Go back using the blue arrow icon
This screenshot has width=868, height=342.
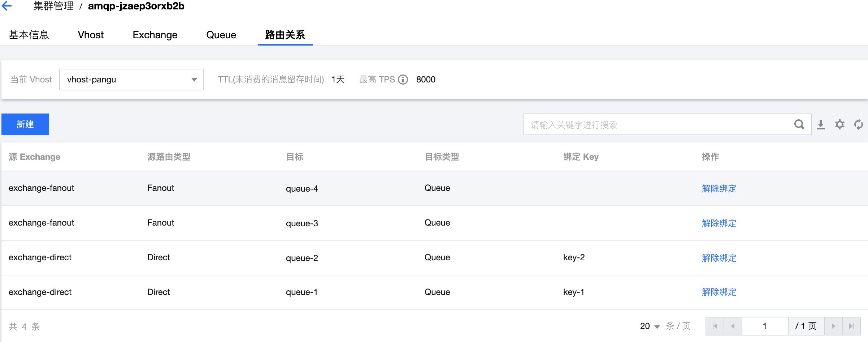(6, 6)
